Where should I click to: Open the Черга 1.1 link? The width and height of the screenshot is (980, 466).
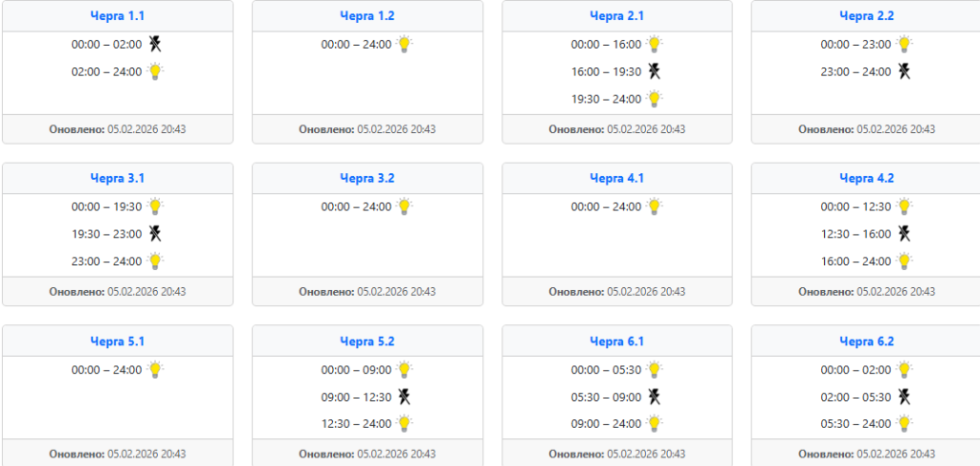tap(118, 16)
